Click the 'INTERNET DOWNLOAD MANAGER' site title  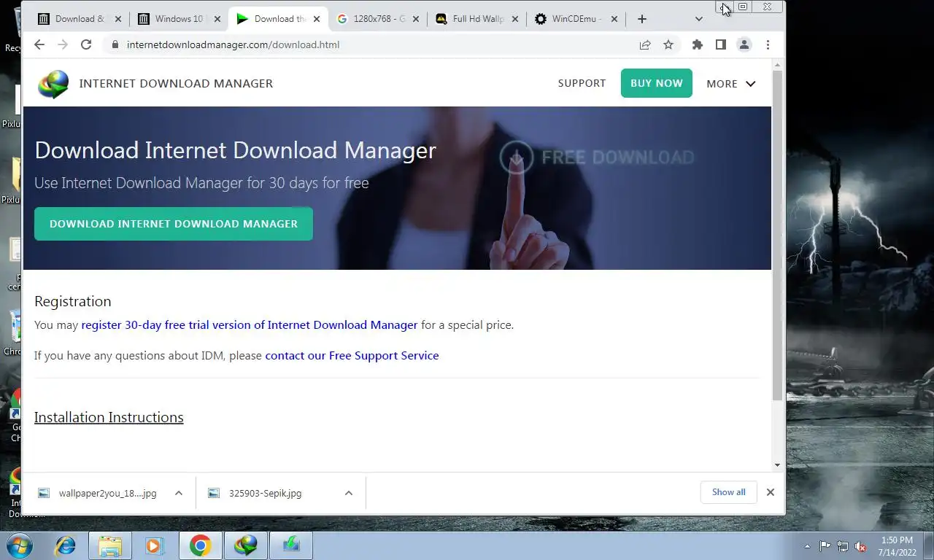click(x=176, y=84)
